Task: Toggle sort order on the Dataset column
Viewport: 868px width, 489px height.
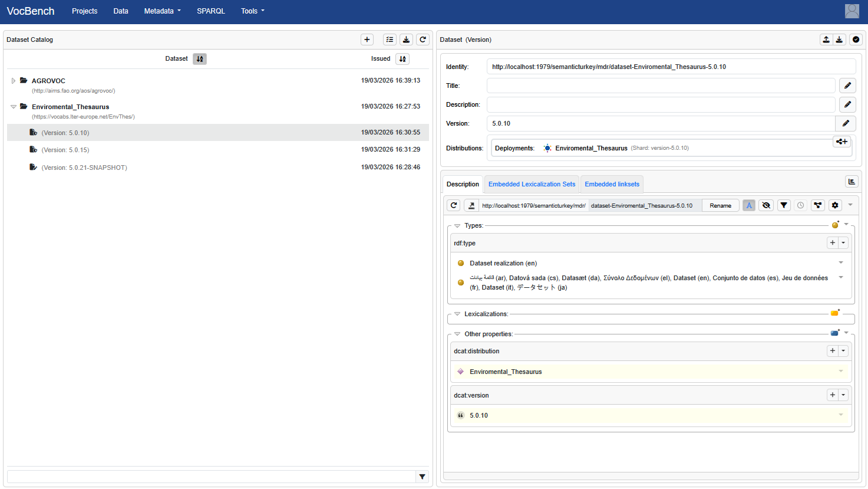Action: [200, 59]
